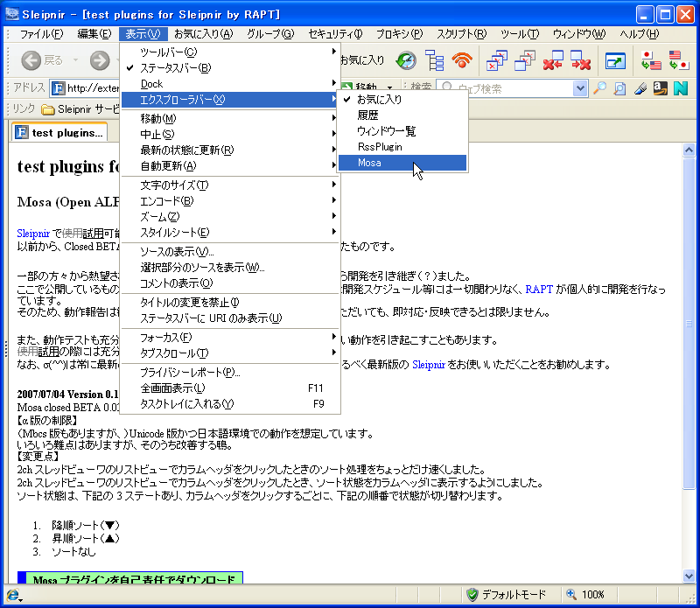The height and width of the screenshot is (608, 700).
Task: Open the ツール(T) menu
Action: (520, 34)
